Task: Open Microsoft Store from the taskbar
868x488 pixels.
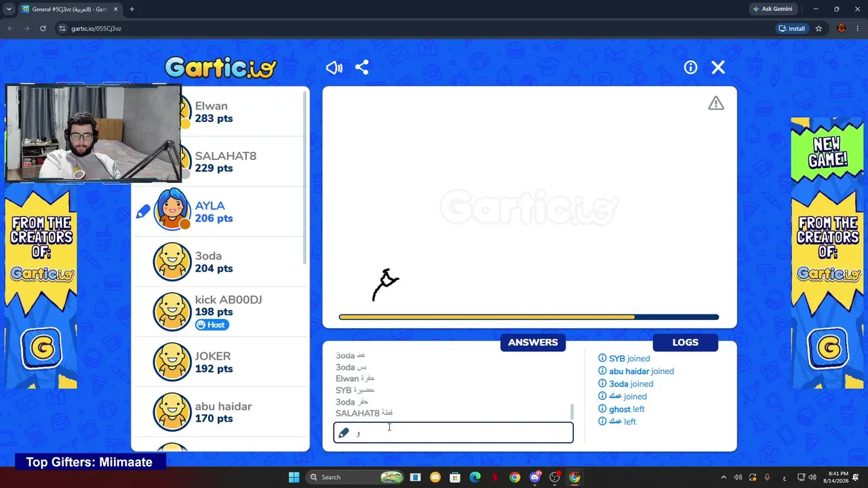Action: tap(455, 477)
